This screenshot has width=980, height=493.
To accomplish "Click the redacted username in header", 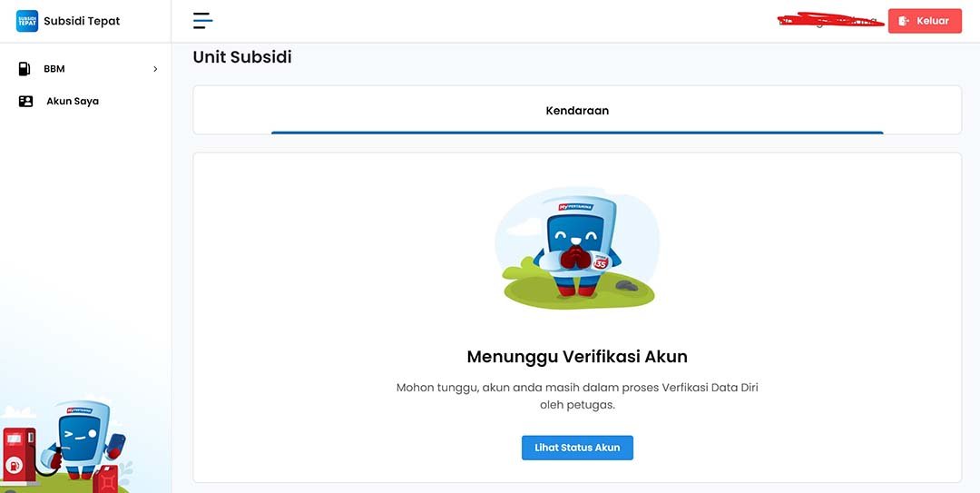I will click(x=830, y=21).
